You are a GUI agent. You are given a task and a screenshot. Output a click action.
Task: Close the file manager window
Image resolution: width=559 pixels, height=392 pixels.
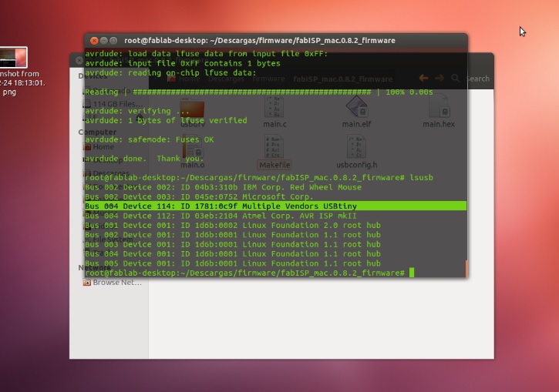79,61
